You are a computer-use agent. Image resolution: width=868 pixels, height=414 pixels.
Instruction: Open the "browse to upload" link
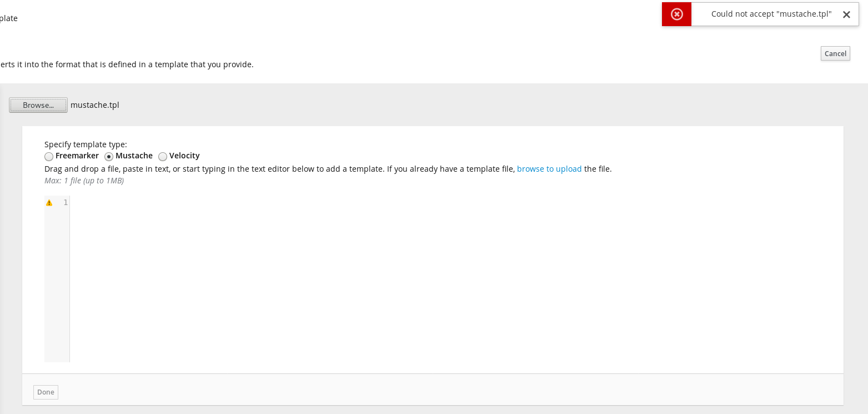coord(549,169)
